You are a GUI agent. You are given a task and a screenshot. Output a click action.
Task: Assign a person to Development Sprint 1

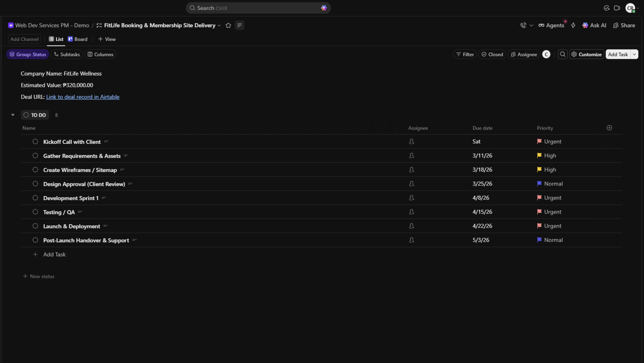tap(412, 198)
